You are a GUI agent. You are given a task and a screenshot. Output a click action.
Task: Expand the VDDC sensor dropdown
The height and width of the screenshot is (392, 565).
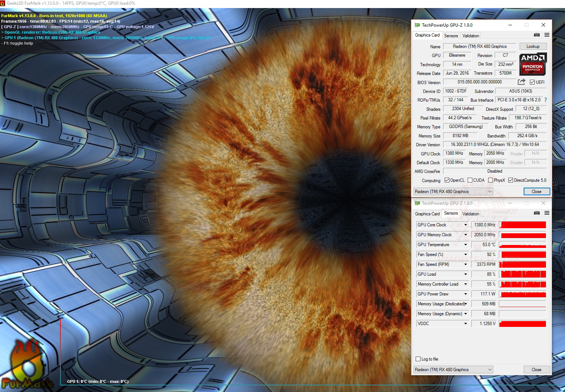click(465, 324)
